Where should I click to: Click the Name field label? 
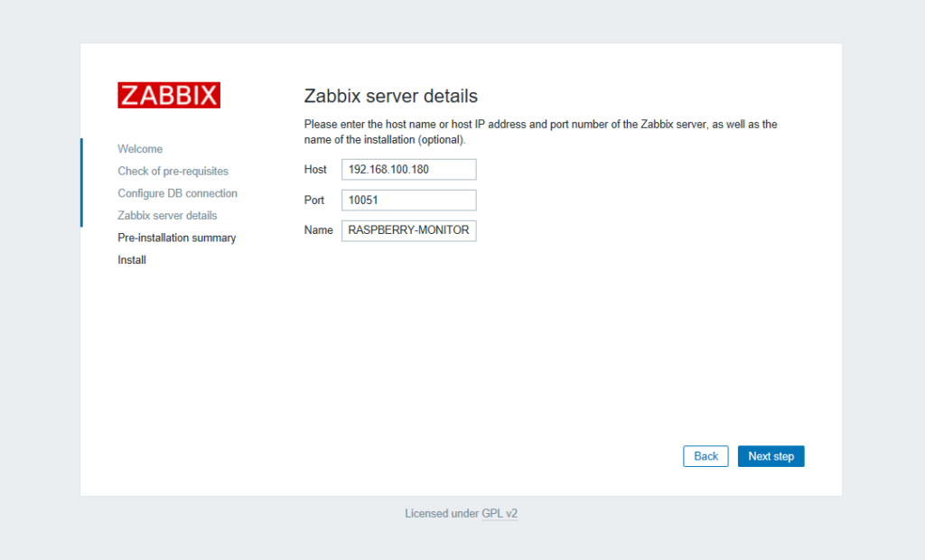(x=318, y=230)
